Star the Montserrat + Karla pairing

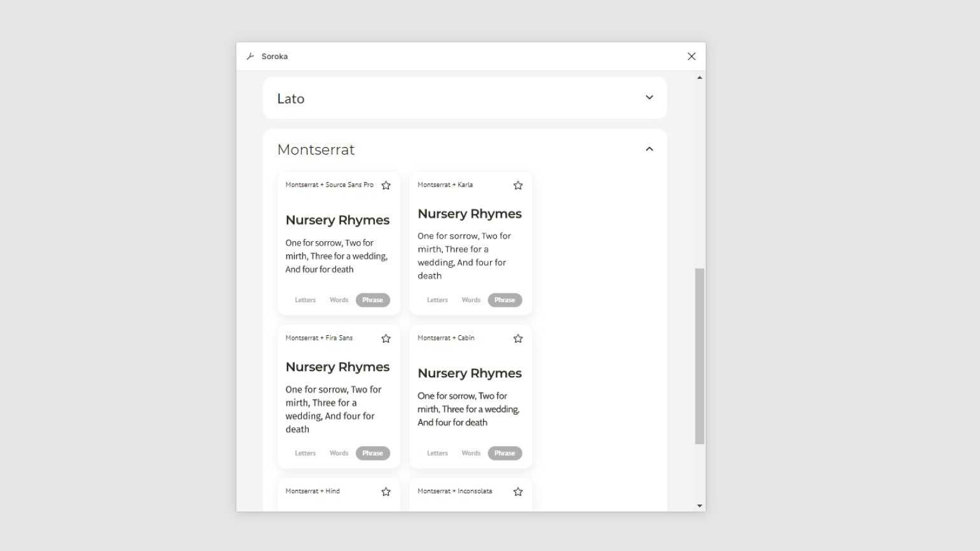point(518,185)
